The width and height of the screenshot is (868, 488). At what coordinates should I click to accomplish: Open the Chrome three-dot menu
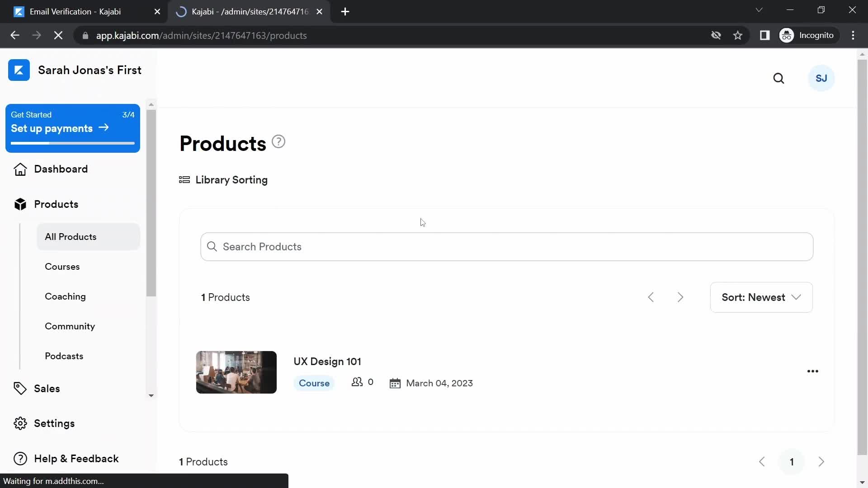point(853,36)
